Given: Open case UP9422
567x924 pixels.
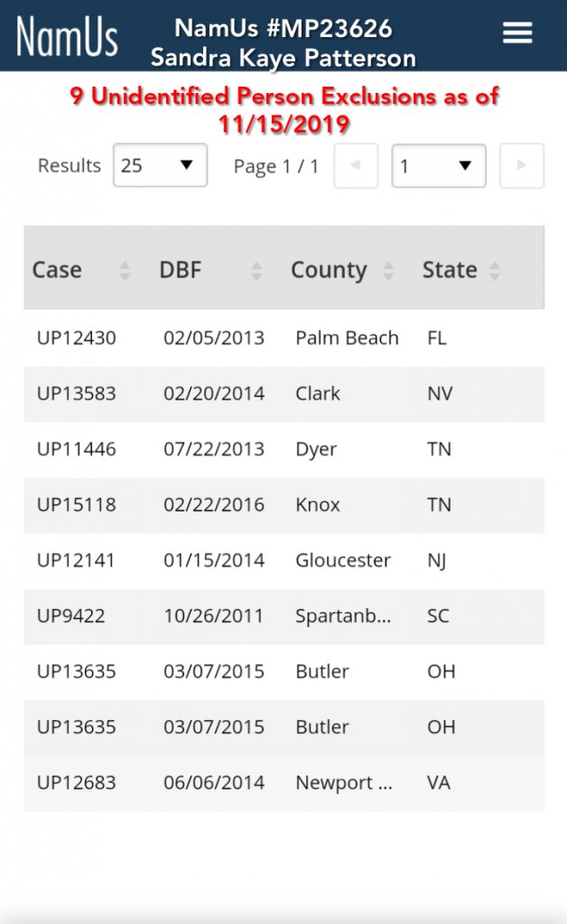Looking at the screenshot, I should [x=71, y=616].
